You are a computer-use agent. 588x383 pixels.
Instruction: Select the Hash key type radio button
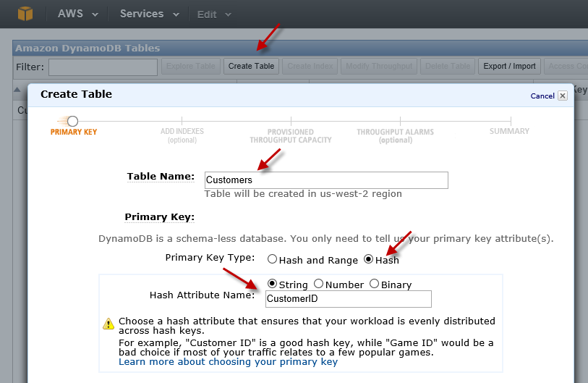[369, 259]
